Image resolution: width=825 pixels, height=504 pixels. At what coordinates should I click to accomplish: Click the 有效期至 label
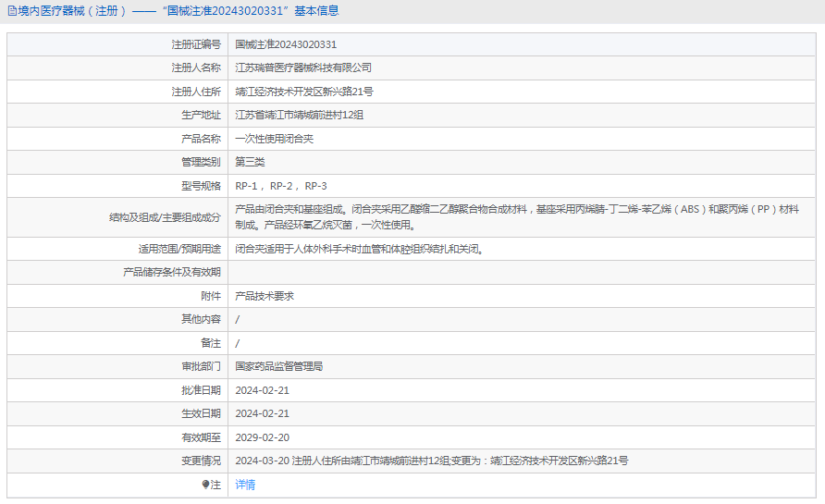tap(201, 437)
